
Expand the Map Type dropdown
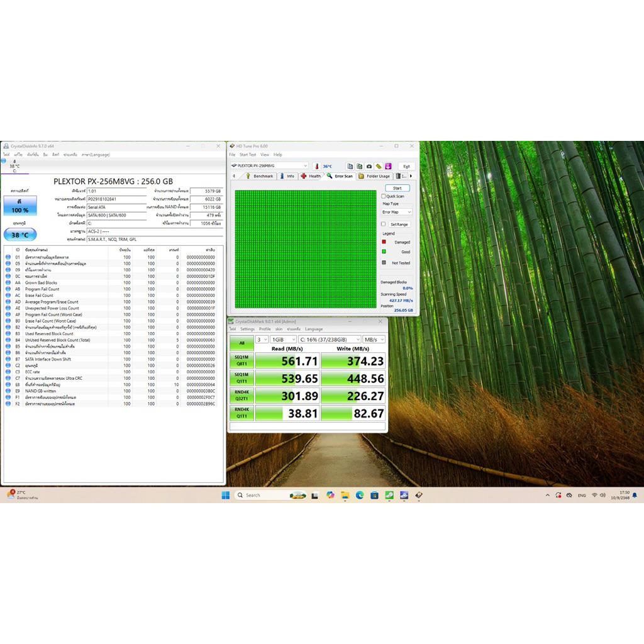(x=397, y=212)
